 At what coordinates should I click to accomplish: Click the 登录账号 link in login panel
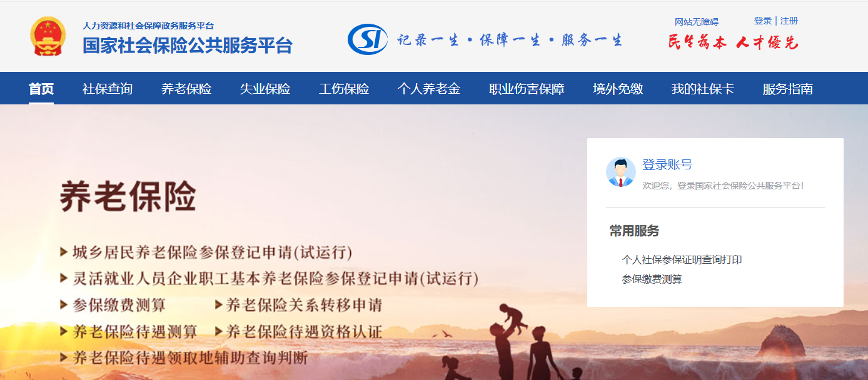(667, 165)
